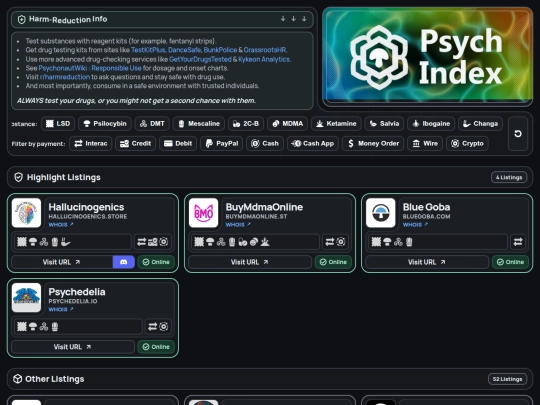This screenshot has width=540, height=405.
Task: Click the crypto icon in Psychedelia card
Action: (x=164, y=326)
